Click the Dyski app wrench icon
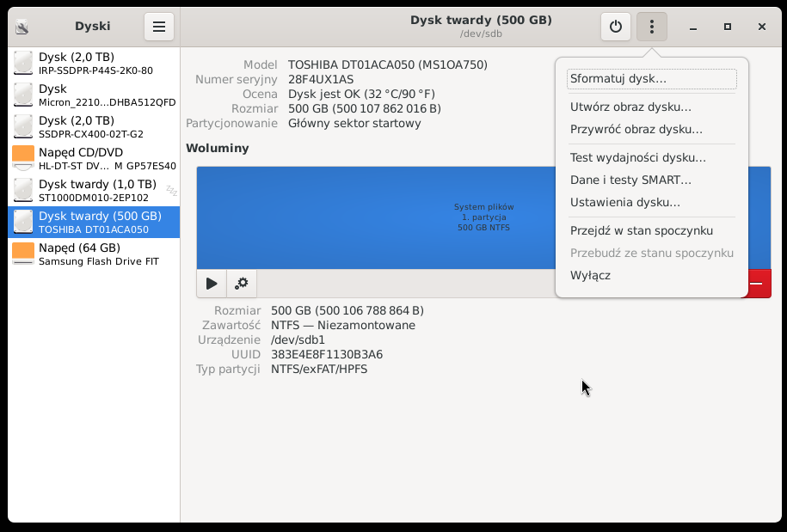 click(22, 27)
